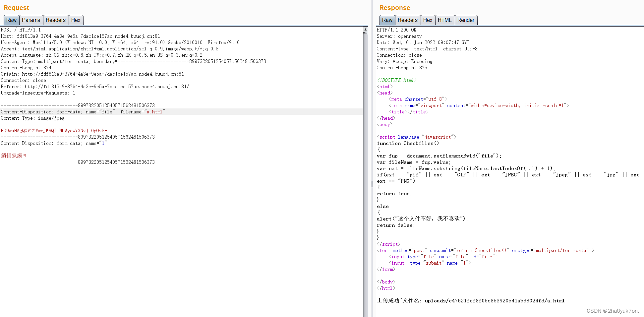Click the input type="submit" line
Screen dimensions: 644x317
430,263
